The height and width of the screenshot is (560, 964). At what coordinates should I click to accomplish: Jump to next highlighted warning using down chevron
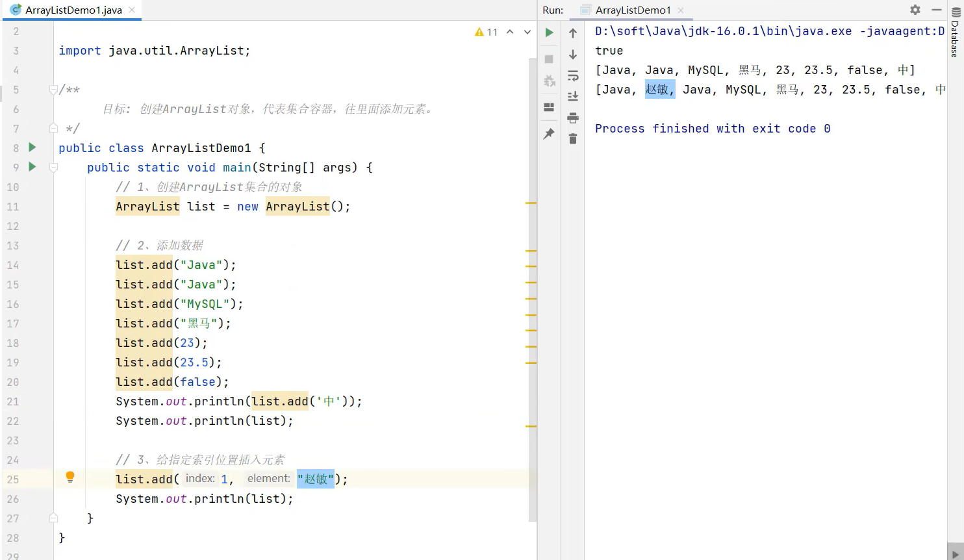(527, 32)
